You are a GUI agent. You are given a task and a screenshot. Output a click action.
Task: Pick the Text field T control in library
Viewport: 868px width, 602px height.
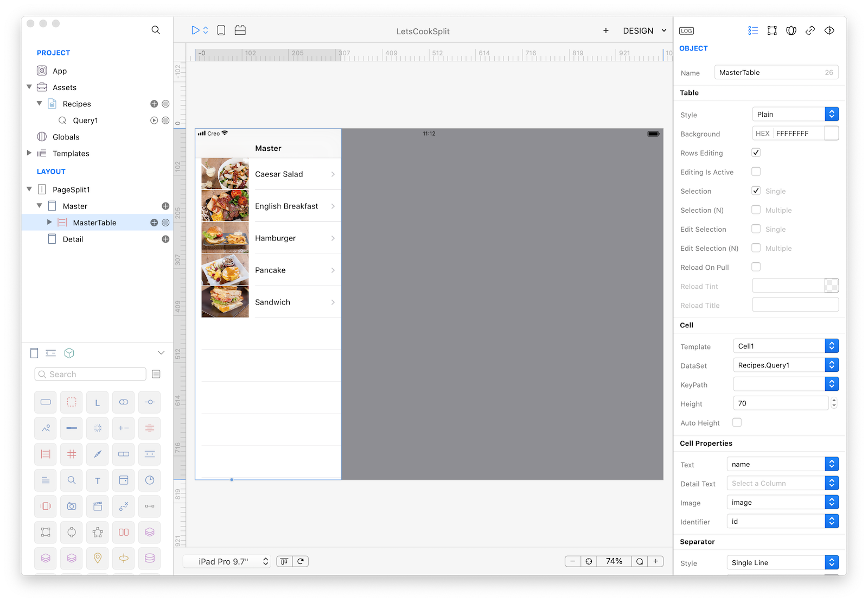point(98,480)
